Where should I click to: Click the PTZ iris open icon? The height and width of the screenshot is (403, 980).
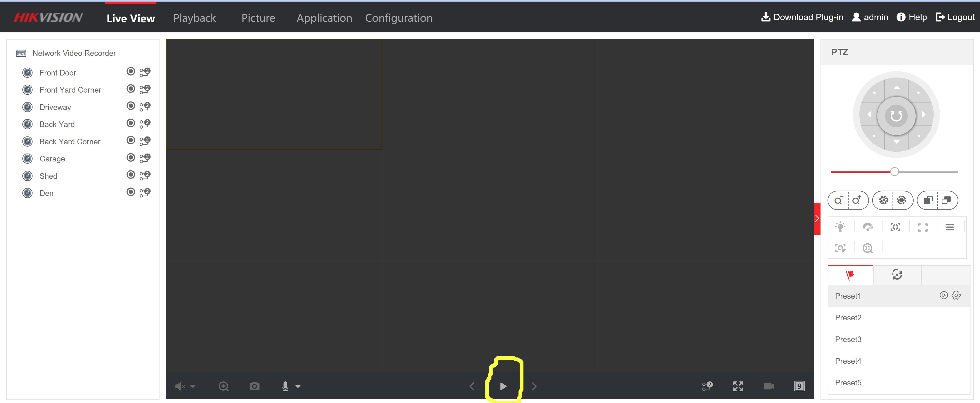tap(902, 200)
